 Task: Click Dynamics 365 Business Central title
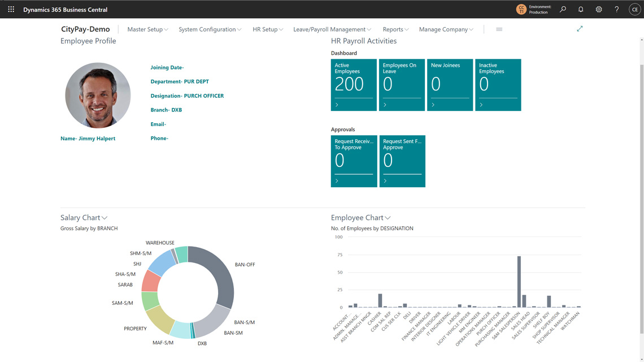click(66, 10)
